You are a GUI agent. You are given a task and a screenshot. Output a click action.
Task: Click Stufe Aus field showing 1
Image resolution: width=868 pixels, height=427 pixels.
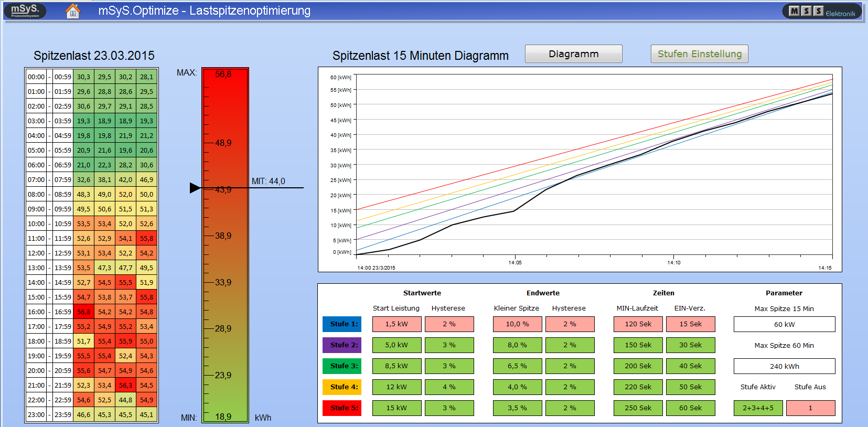[810, 408]
